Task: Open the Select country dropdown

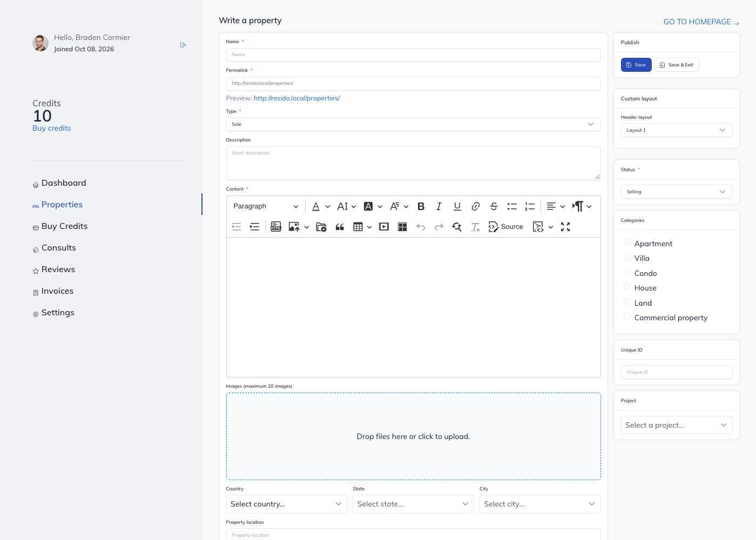Action: coord(286,504)
